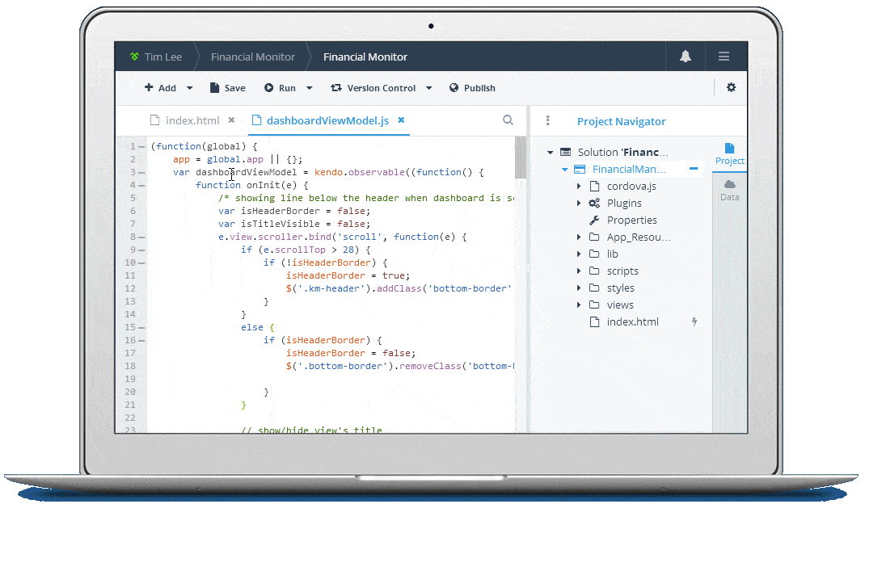Expand the lib folder
869x588 pixels.
pyautogui.click(x=579, y=254)
